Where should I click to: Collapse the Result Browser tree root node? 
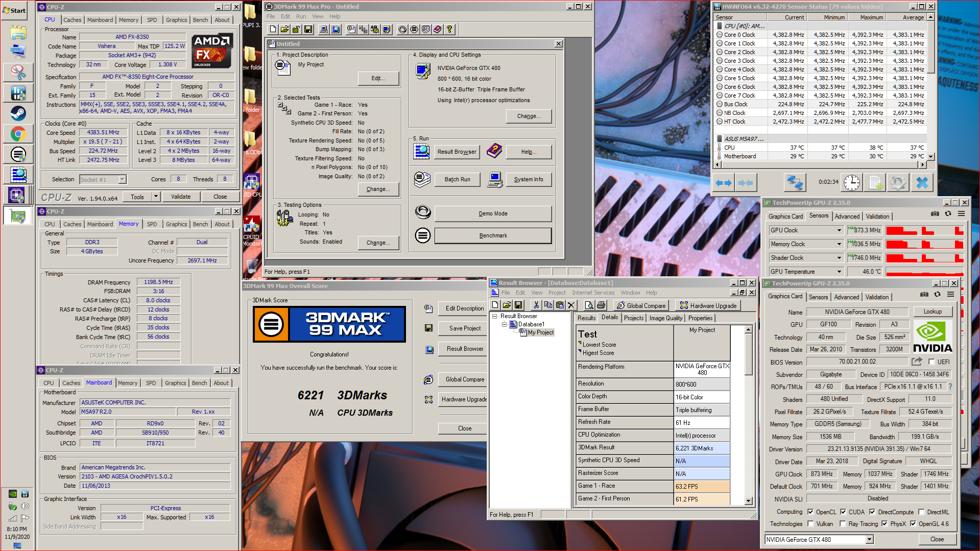pos(495,316)
